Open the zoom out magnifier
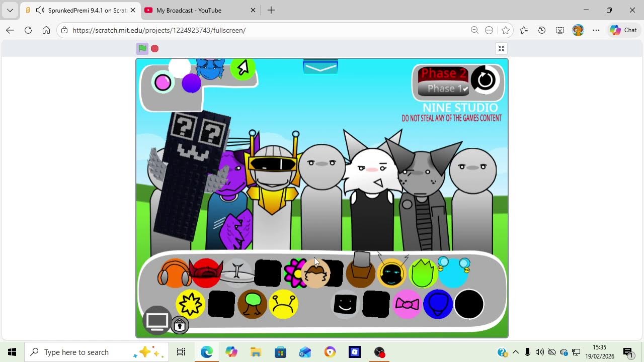Screen dimensions: 644x362 [474, 30]
